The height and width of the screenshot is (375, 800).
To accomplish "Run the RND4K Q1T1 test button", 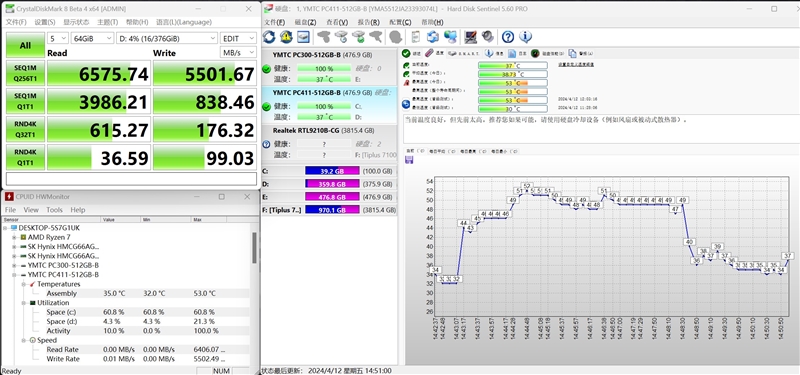I will point(25,157).
